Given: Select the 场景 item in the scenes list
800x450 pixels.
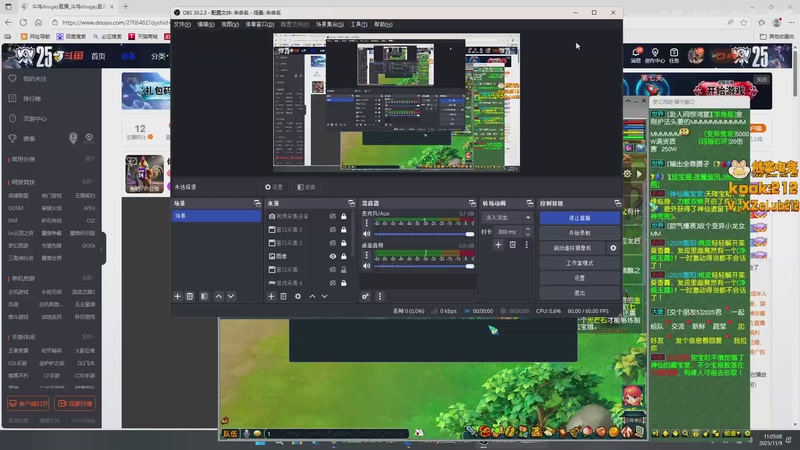Looking at the screenshot, I should [216, 216].
